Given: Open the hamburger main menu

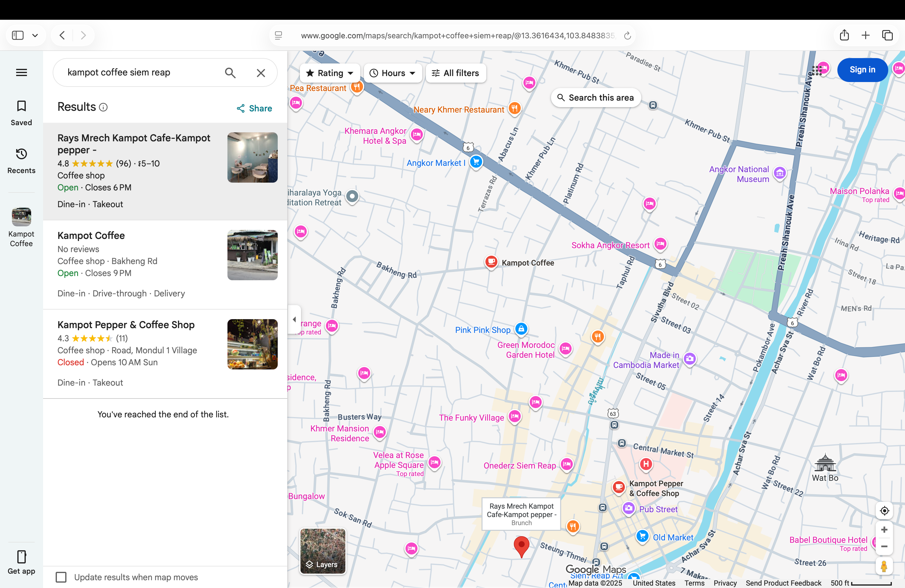Looking at the screenshot, I should point(21,72).
